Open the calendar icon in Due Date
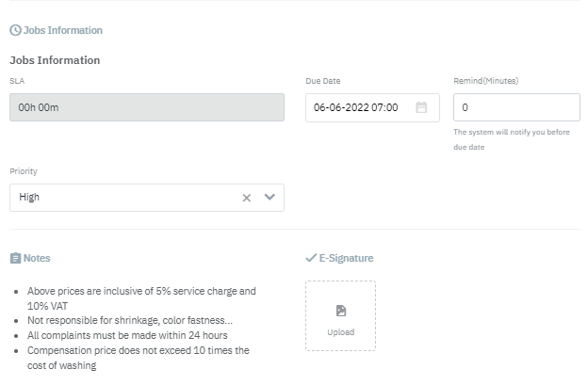The image size is (588, 385). pos(421,107)
